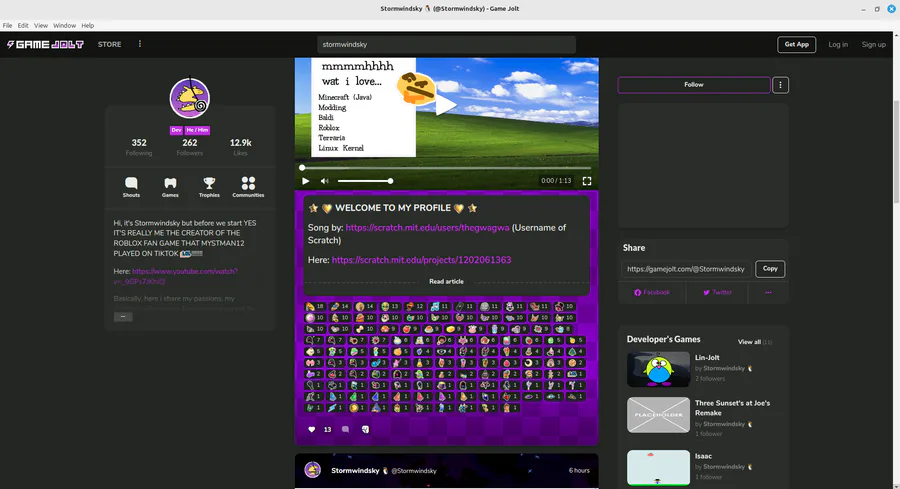Share the profile on Facebook
The height and width of the screenshot is (489, 900).
click(x=652, y=292)
